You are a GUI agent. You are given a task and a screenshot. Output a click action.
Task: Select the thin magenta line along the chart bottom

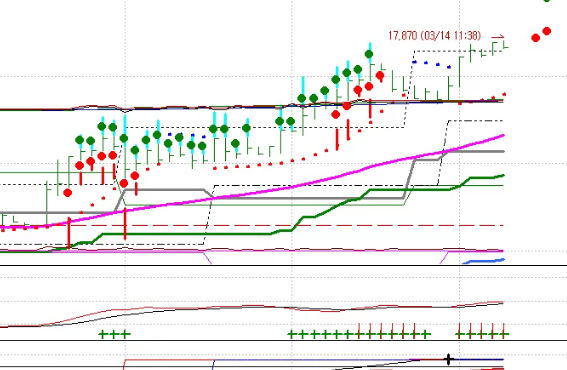point(253,251)
